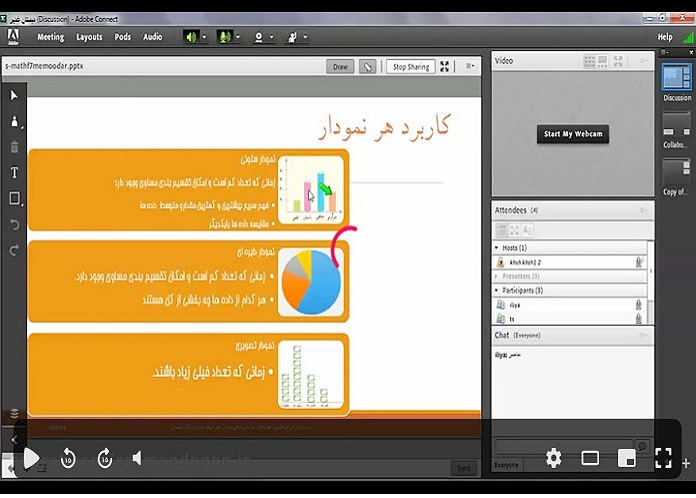Screen dimensions: 696x498
Task: Open the Share pod options menu
Action: pyautogui.click(x=470, y=66)
